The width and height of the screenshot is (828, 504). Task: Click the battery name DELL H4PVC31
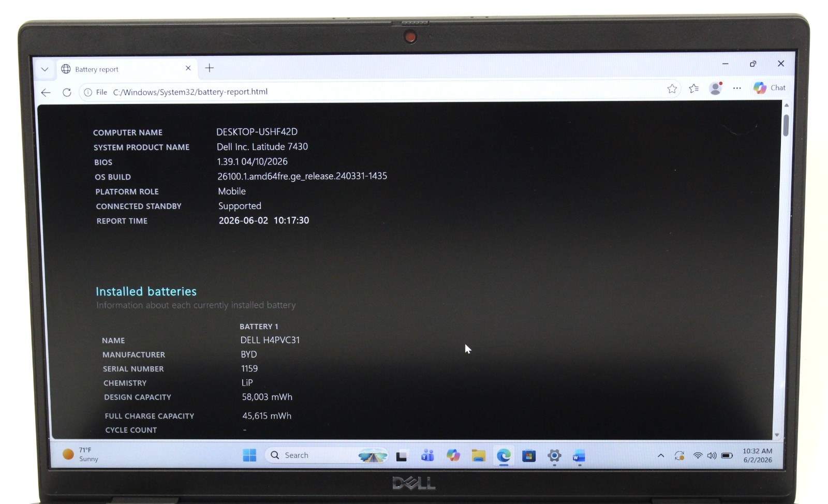[x=270, y=340]
